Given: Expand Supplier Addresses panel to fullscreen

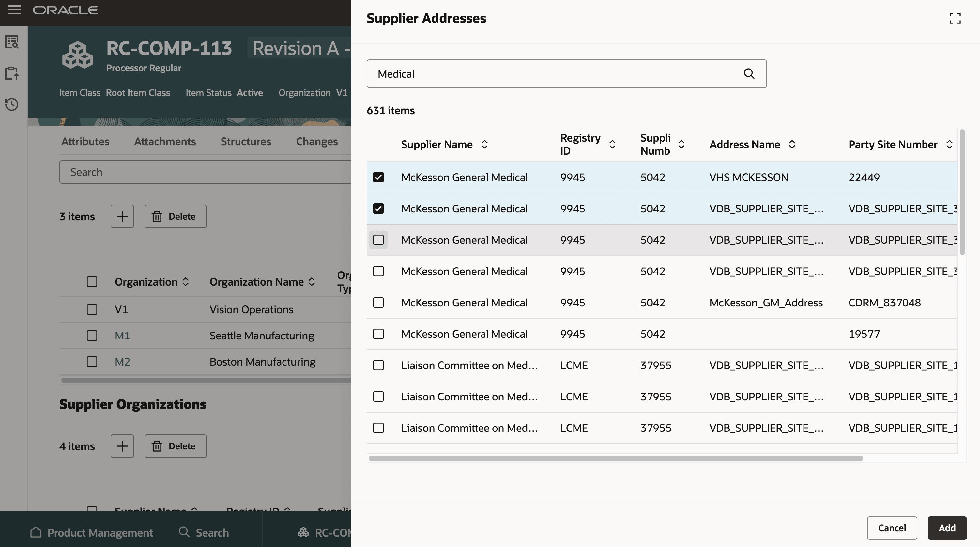Looking at the screenshot, I should [x=955, y=18].
